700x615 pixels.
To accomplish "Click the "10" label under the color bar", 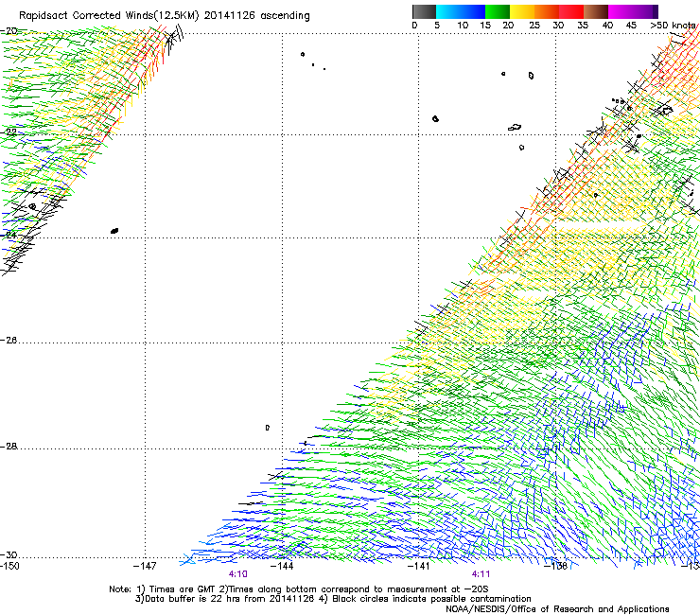I will click(463, 25).
